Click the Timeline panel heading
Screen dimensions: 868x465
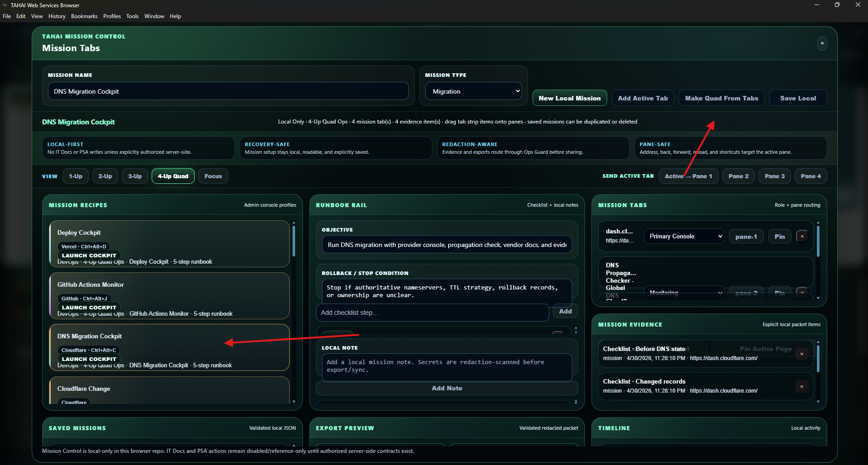pyautogui.click(x=614, y=428)
